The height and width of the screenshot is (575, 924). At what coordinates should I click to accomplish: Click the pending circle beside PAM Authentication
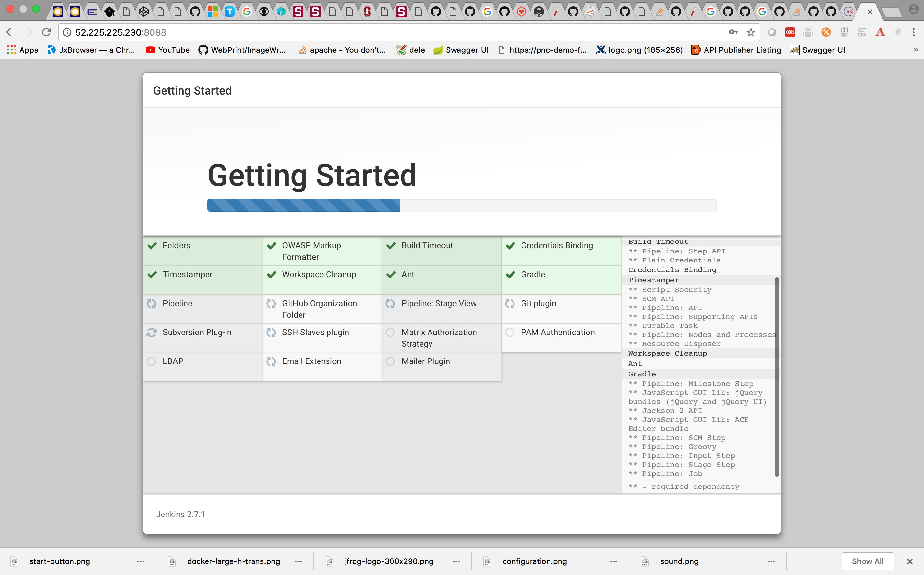tap(510, 333)
